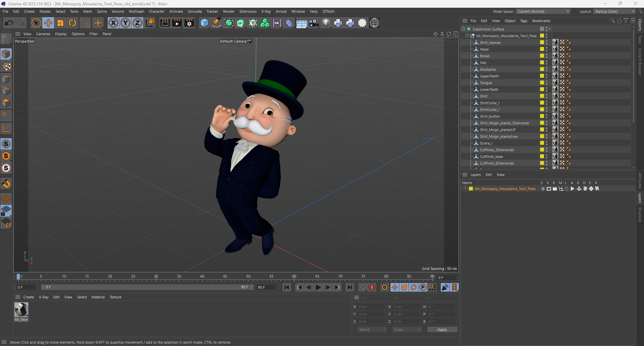Add a Camera object
Image resolution: width=644 pixels, height=346 pixels.
(314, 23)
